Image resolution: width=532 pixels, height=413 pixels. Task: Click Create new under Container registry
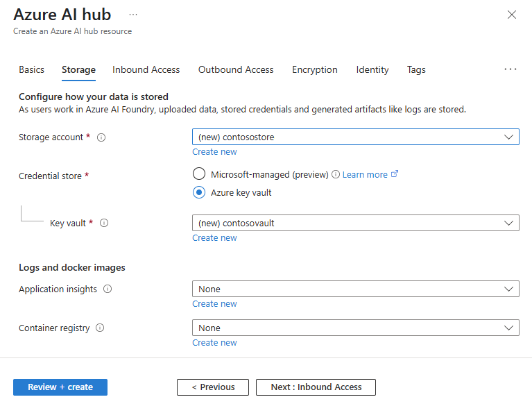pos(214,343)
